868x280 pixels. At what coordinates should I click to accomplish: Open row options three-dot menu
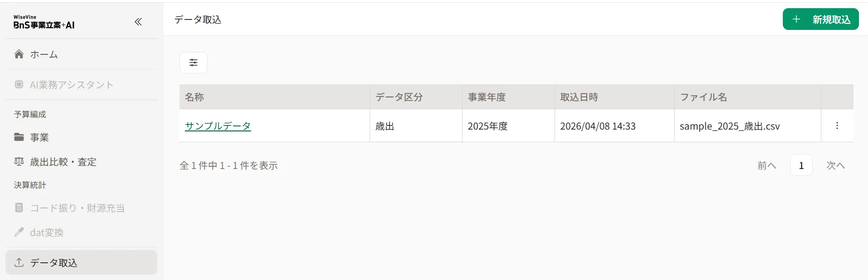coord(837,126)
